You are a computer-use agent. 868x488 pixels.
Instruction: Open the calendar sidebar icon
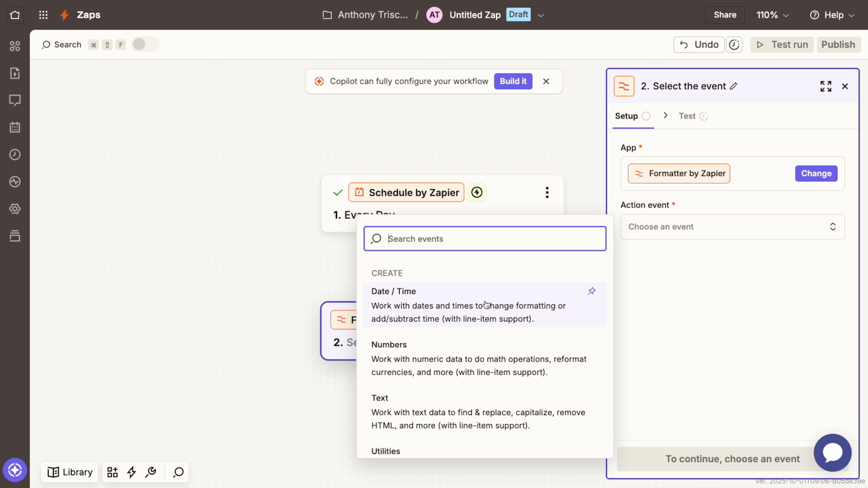(15, 127)
